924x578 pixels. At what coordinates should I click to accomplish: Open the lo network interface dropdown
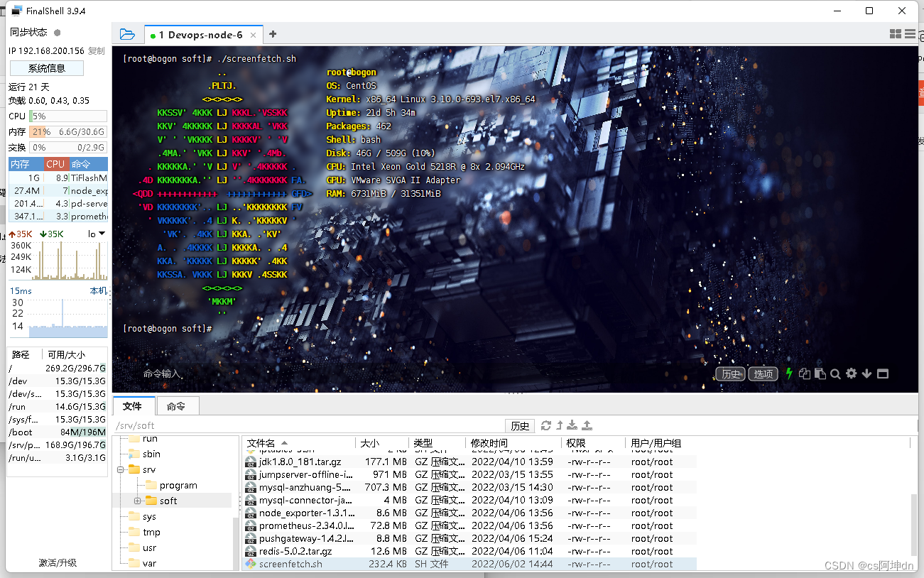(97, 234)
